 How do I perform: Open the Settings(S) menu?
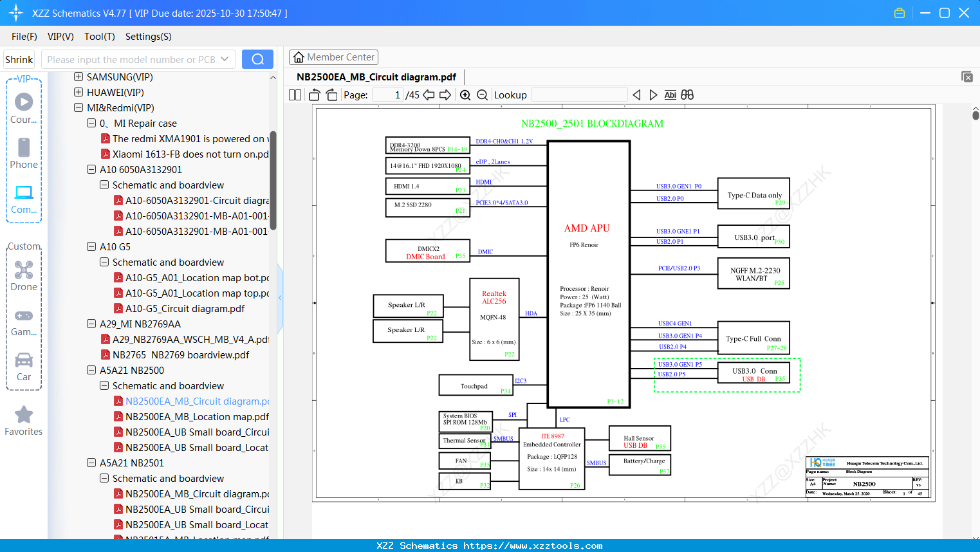coord(149,37)
